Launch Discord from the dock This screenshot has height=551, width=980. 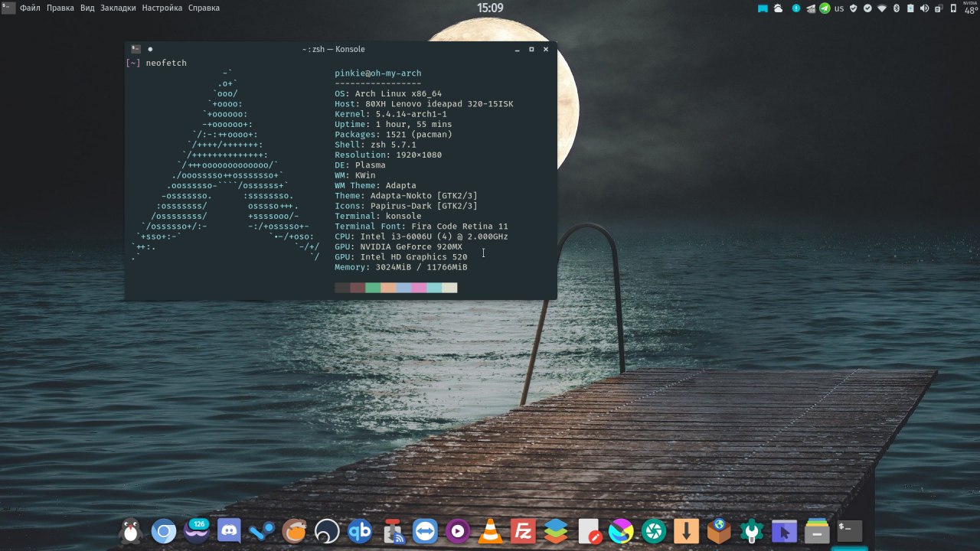(230, 530)
